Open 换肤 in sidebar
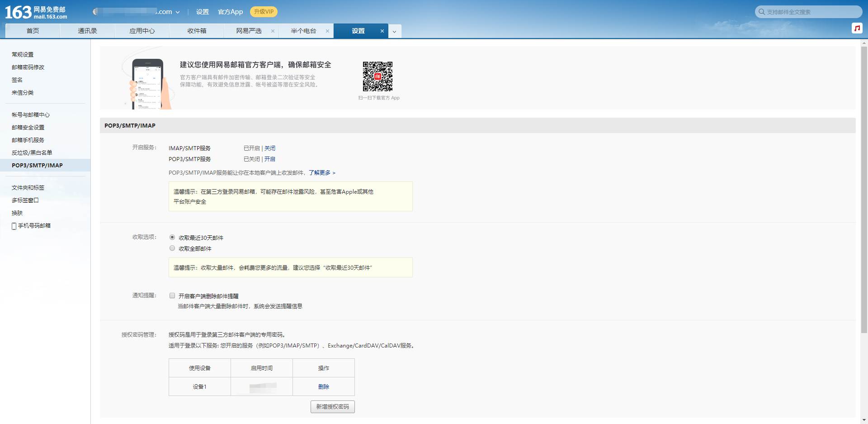The width and height of the screenshot is (868, 424). tap(17, 213)
